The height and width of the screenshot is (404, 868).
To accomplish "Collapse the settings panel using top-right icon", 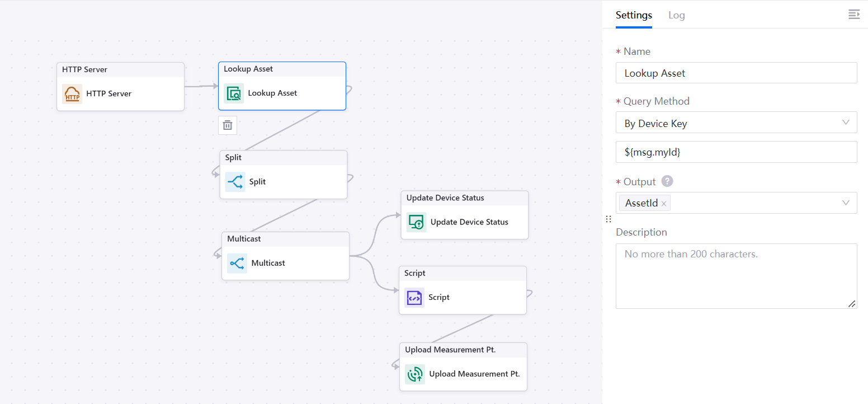I will [853, 15].
